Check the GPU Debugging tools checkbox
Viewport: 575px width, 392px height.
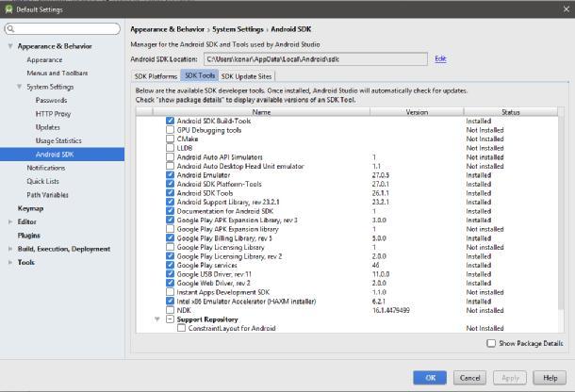click(x=170, y=130)
